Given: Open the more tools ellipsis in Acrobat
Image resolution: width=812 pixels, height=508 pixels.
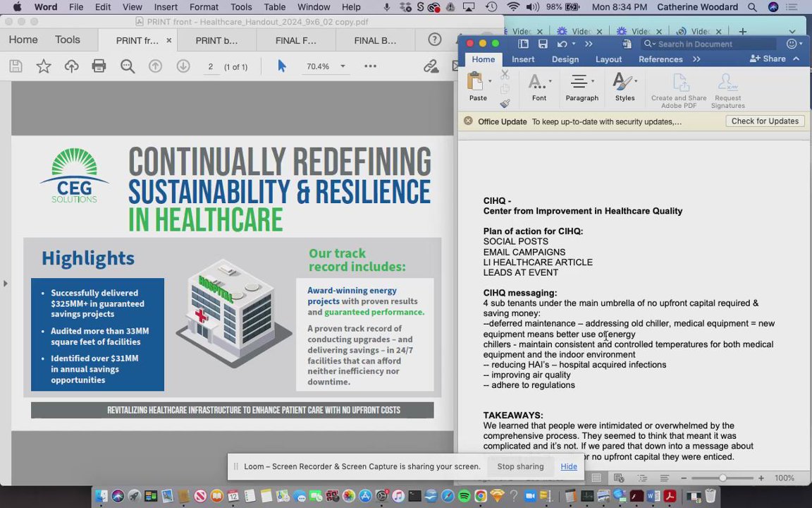Looking at the screenshot, I should click(370, 66).
